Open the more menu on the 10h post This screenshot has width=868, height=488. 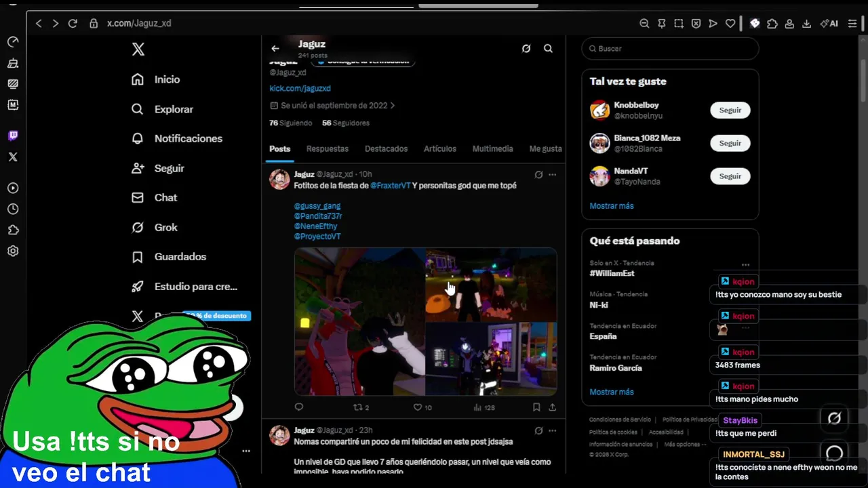(x=552, y=175)
